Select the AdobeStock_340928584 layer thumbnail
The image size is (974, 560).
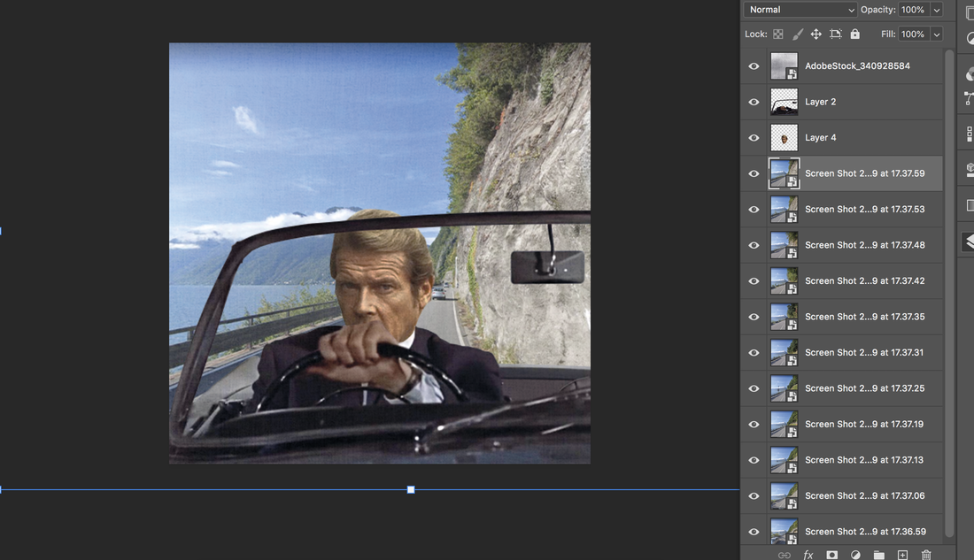[784, 65]
